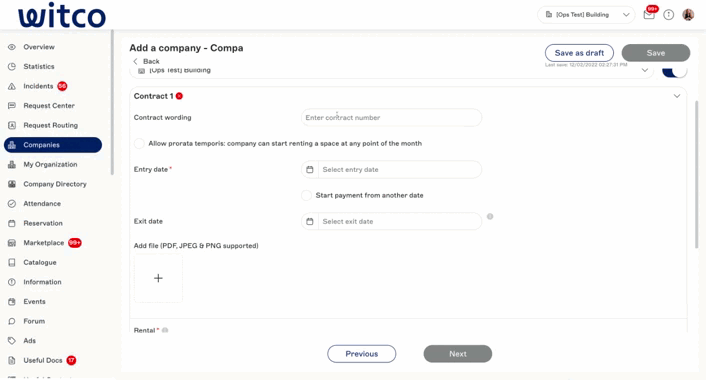Select Companies in sidebar
Viewport: 706px width, 380px height.
point(53,145)
